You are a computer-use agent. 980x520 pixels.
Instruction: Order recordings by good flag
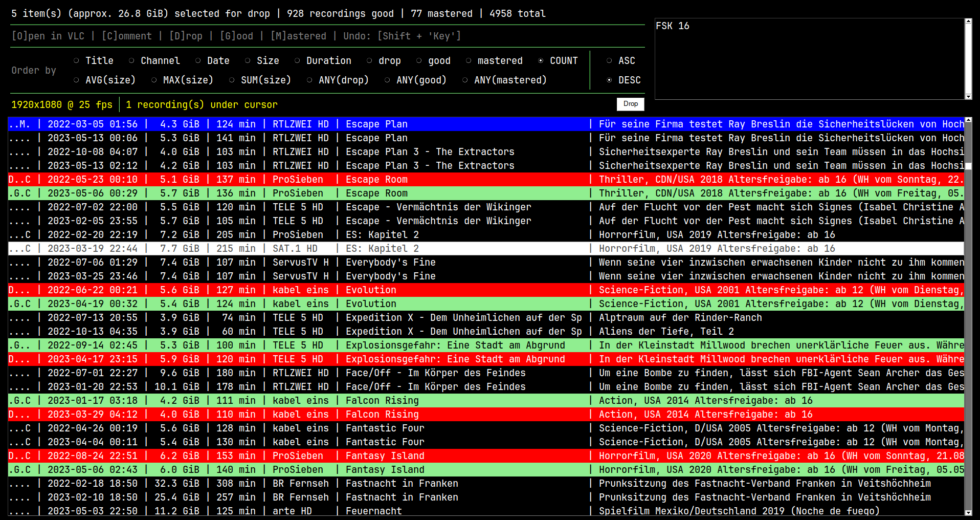419,60
